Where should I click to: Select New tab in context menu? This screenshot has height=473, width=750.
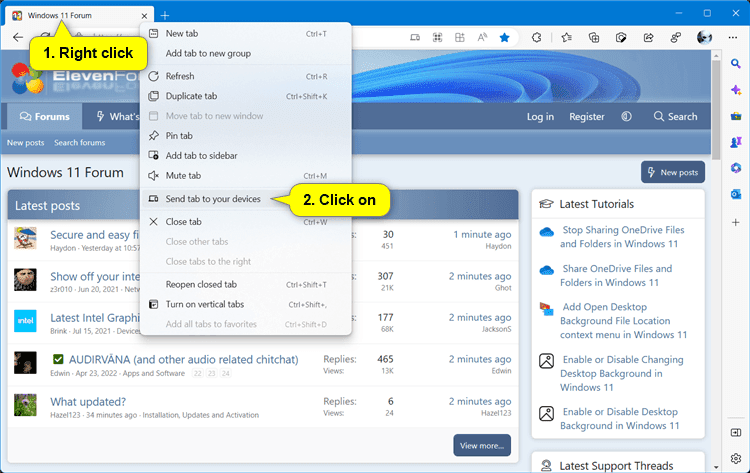246,33
